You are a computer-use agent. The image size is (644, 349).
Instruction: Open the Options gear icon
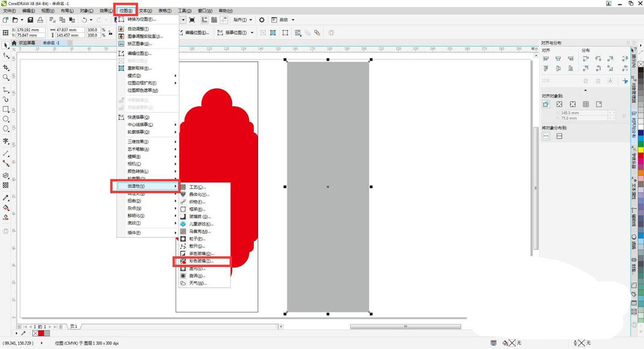coord(262,20)
